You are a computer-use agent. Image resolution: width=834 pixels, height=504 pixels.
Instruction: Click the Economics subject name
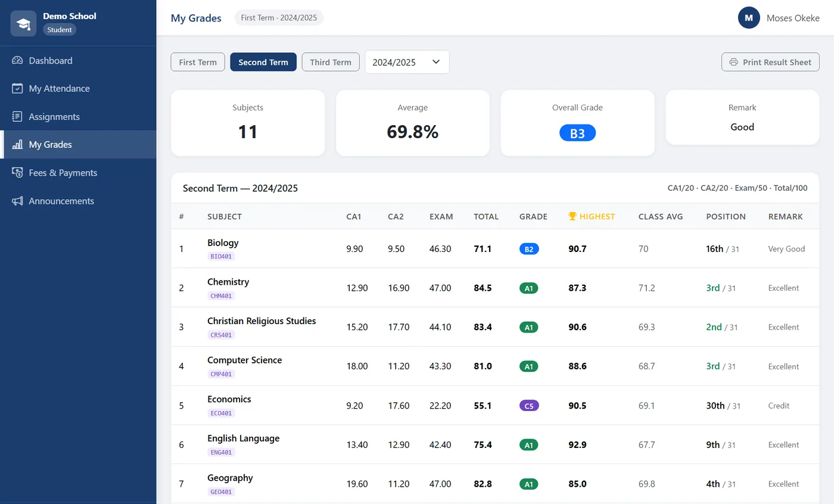coord(229,399)
